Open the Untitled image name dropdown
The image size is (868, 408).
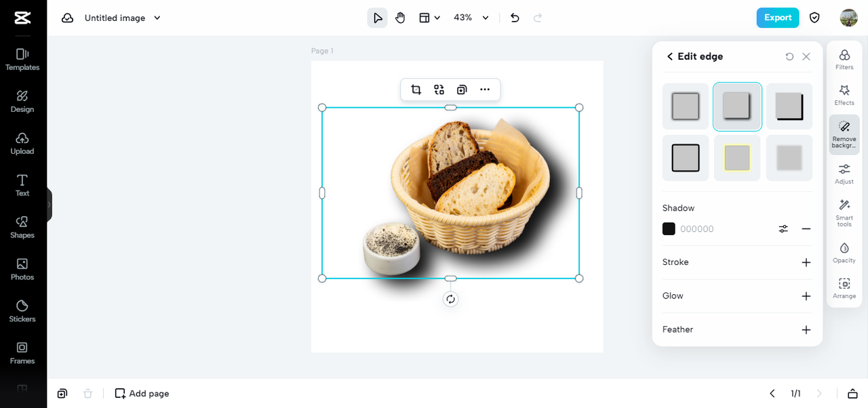tap(123, 18)
